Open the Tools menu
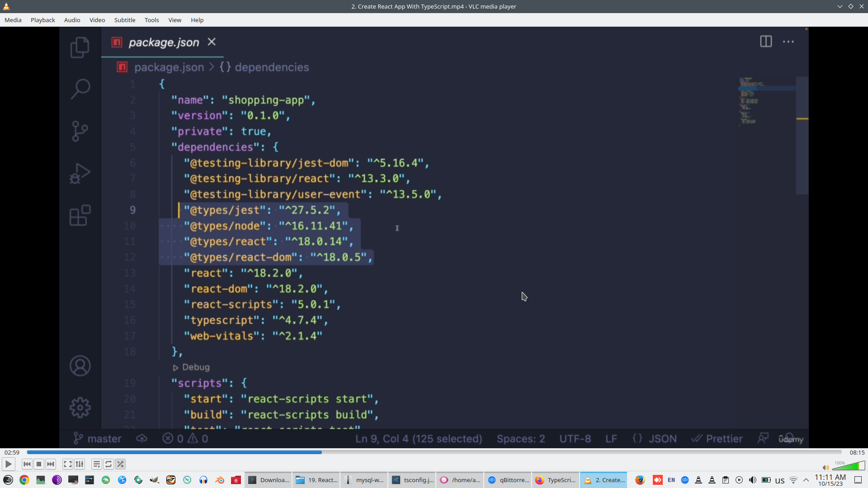Screen dimensions: 868x488 click(151, 20)
